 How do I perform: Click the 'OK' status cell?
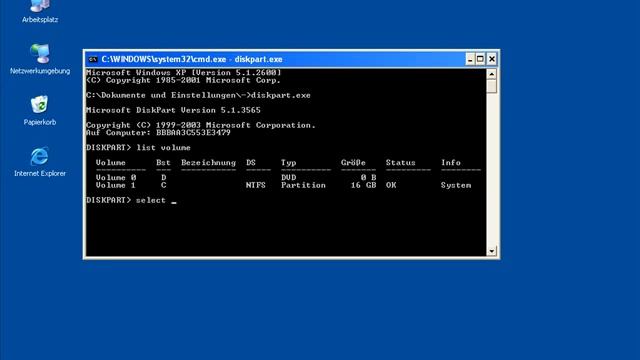click(391, 185)
